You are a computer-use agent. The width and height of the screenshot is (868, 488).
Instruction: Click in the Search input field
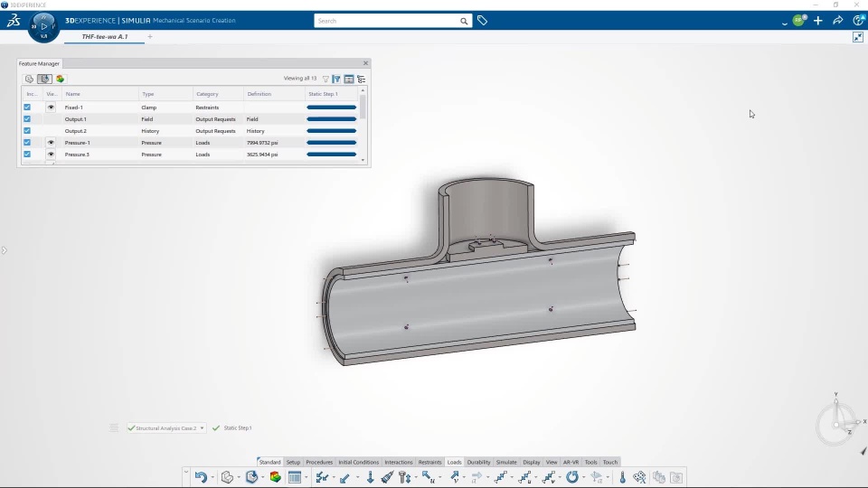coord(387,21)
